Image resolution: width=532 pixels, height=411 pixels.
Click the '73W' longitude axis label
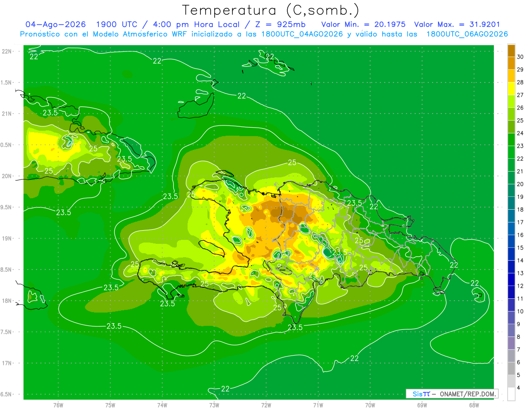[214, 405]
